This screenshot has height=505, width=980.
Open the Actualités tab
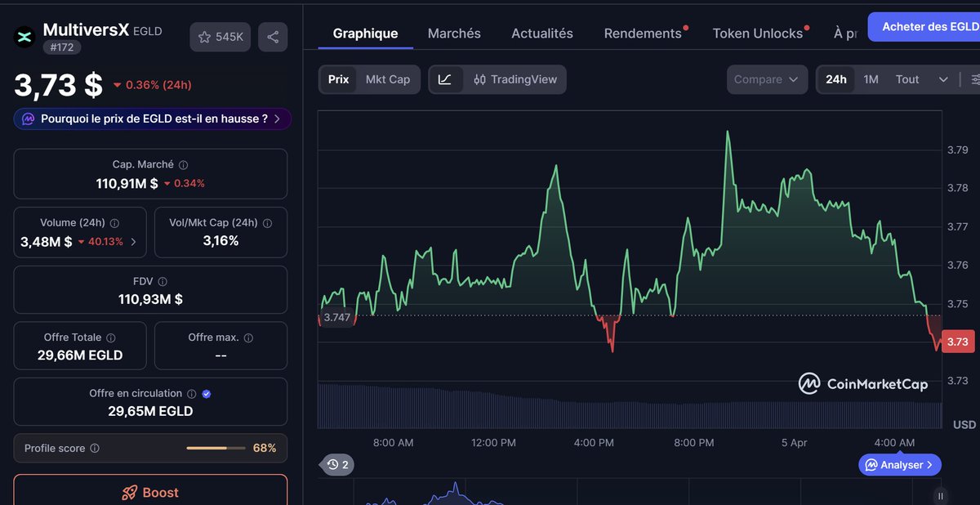(x=542, y=34)
